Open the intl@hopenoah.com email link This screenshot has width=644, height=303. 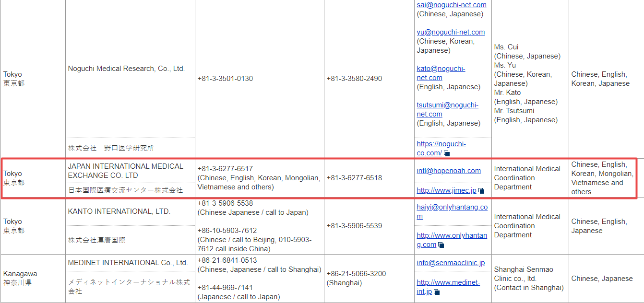[x=449, y=171]
